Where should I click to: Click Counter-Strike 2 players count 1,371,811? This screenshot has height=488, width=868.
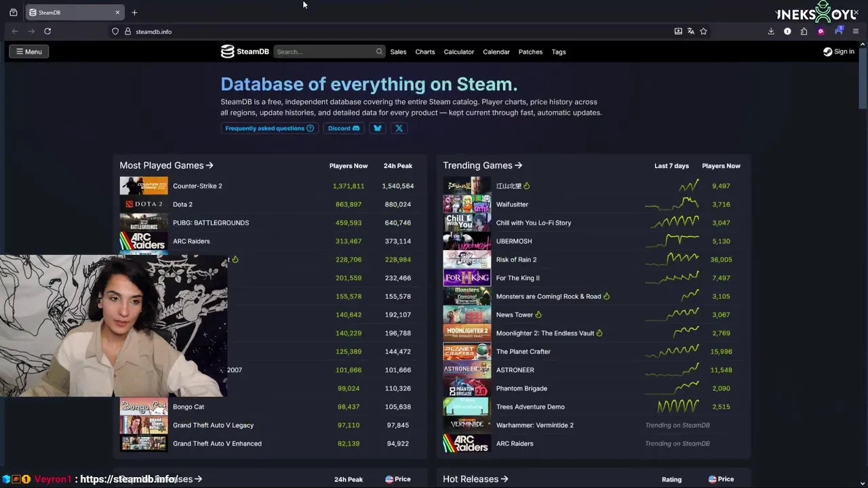click(349, 186)
